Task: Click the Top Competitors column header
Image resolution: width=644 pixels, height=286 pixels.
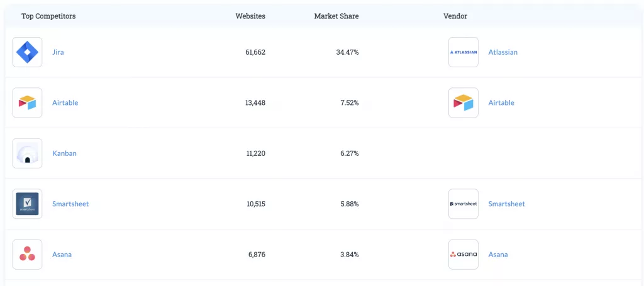Action: click(x=48, y=16)
